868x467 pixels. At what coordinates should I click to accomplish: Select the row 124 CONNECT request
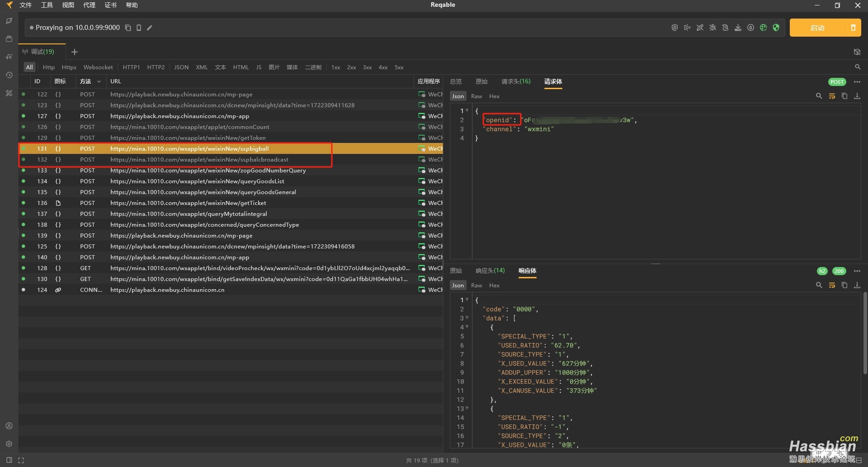click(231, 290)
